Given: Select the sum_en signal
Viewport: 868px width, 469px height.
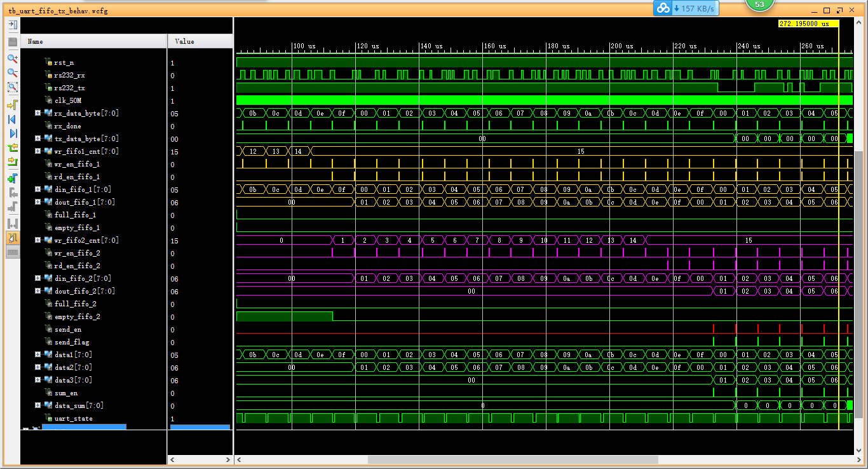Looking at the screenshot, I should pyautogui.click(x=65, y=393).
